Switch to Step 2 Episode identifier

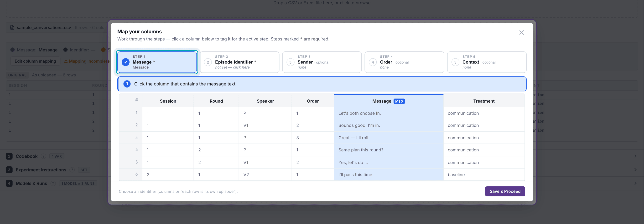[239, 62]
